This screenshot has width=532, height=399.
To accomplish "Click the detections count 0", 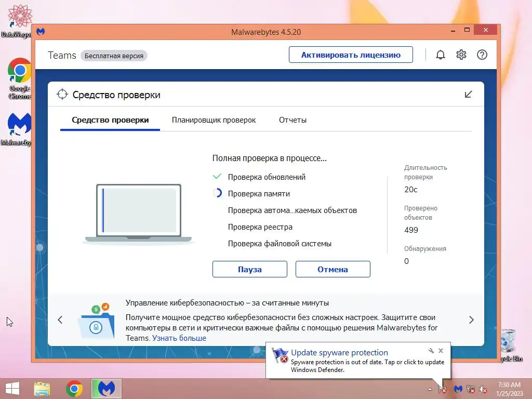I will (406, 261).
